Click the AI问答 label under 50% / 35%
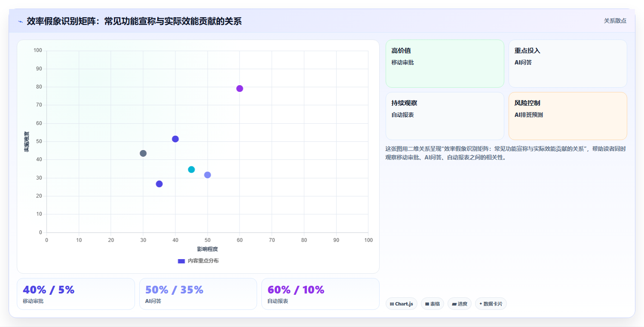 (153, 301)
